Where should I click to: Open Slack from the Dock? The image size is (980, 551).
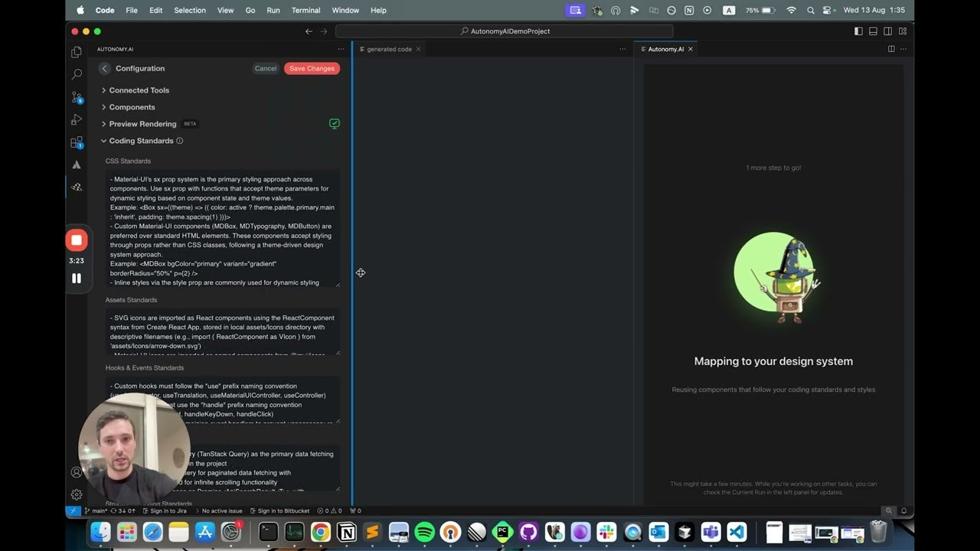pyautogui.click(x=607, y=532)
